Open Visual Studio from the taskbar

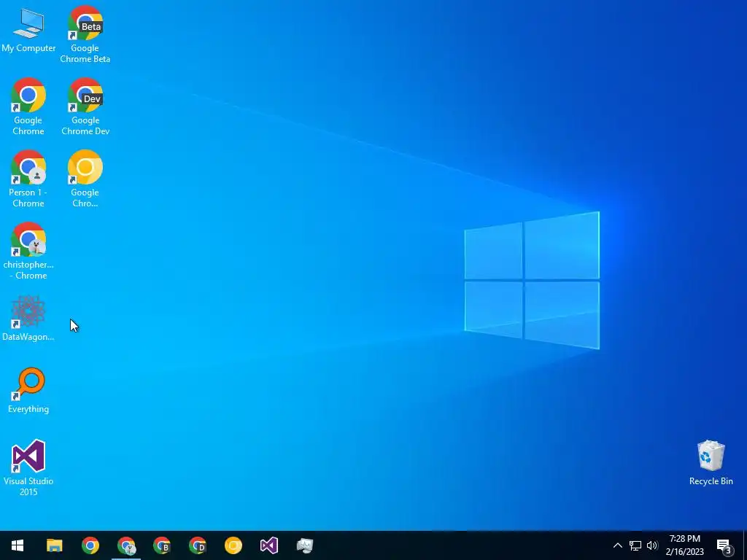pos(269,545)
